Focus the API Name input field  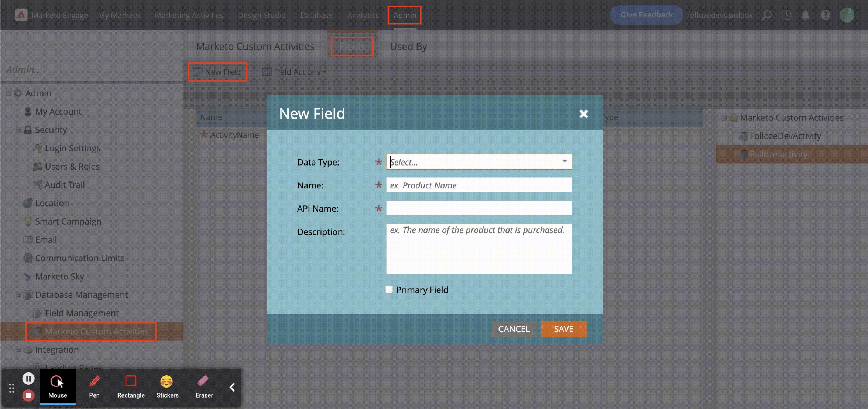pos(479,208)
